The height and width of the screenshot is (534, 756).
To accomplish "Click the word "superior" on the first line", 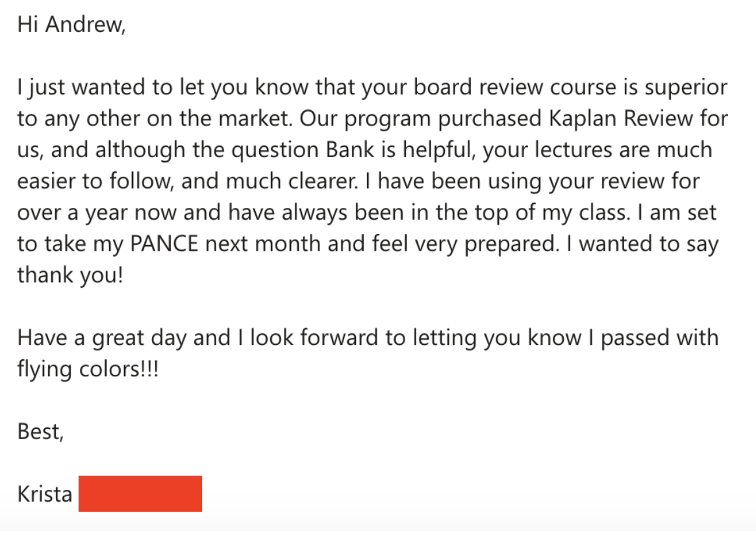I will point(686,87).
